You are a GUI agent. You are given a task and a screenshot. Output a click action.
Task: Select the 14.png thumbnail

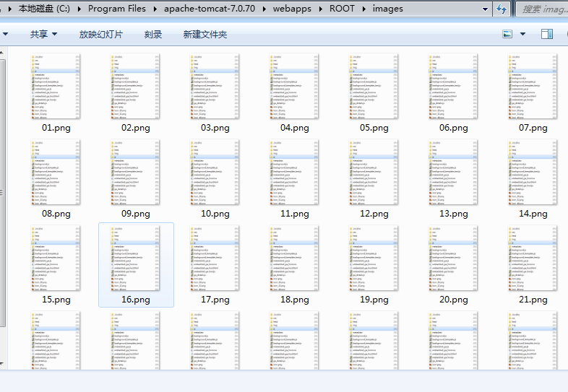(533, 173)
